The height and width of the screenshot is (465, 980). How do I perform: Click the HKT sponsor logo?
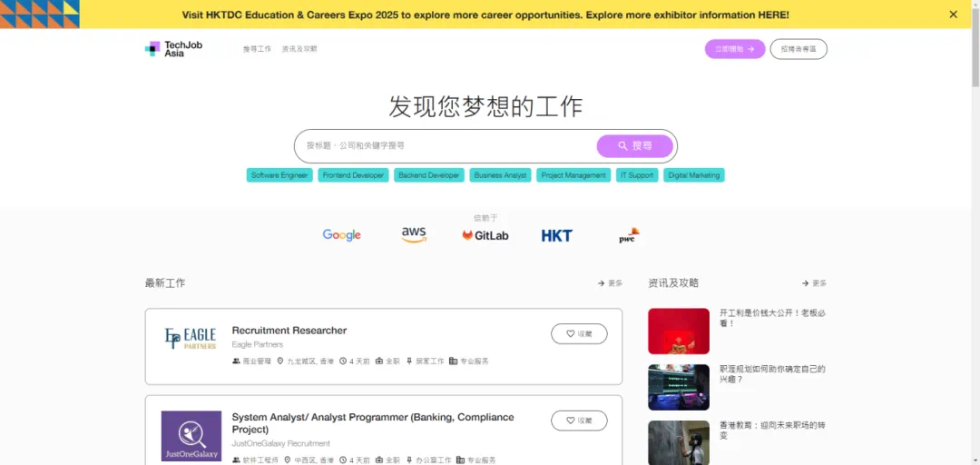coord(556,235)
